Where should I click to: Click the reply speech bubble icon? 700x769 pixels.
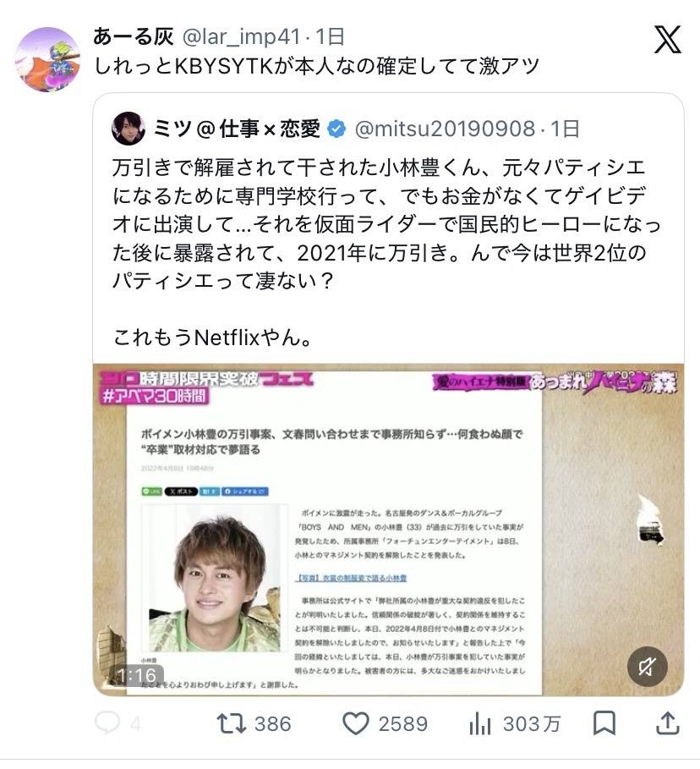[107, 723]
